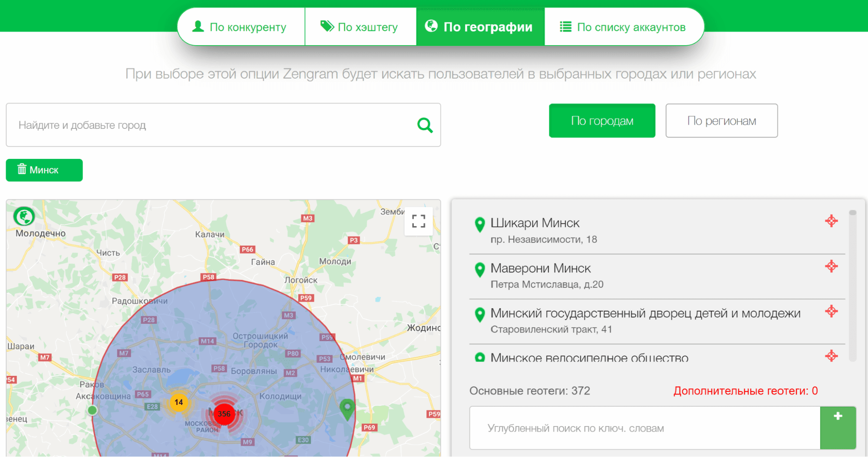This screenshot has height=457, width=868.
Task: Locate Шикари Минск with target icon
Action: click(831, 221)
